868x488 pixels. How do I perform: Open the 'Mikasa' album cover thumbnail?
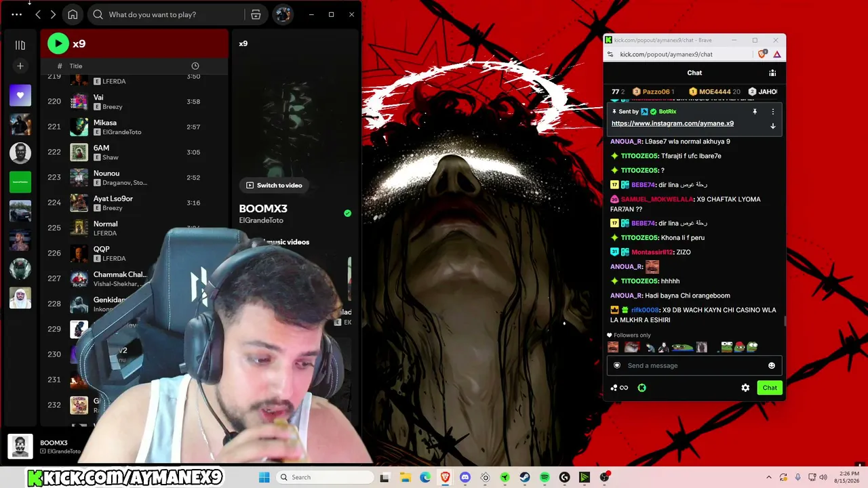79,127
